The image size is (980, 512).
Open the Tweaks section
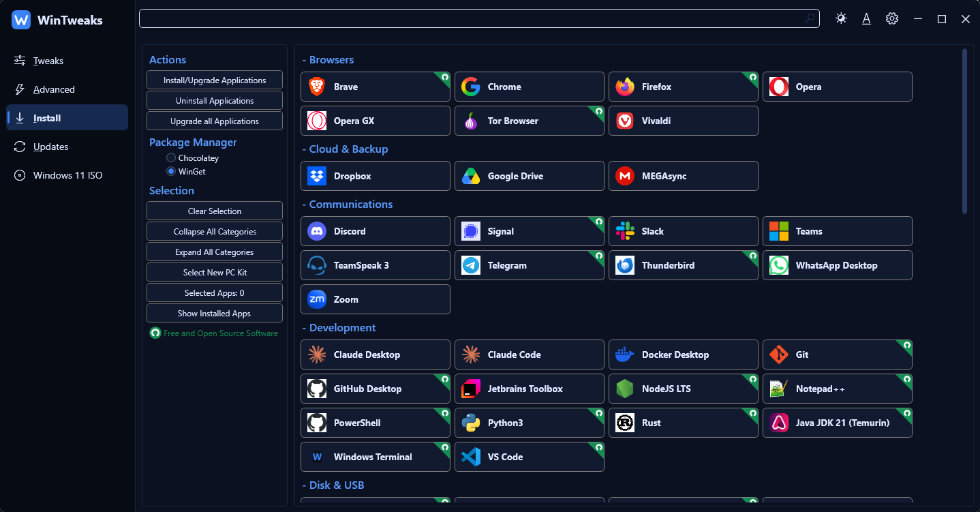click(67, 61)
